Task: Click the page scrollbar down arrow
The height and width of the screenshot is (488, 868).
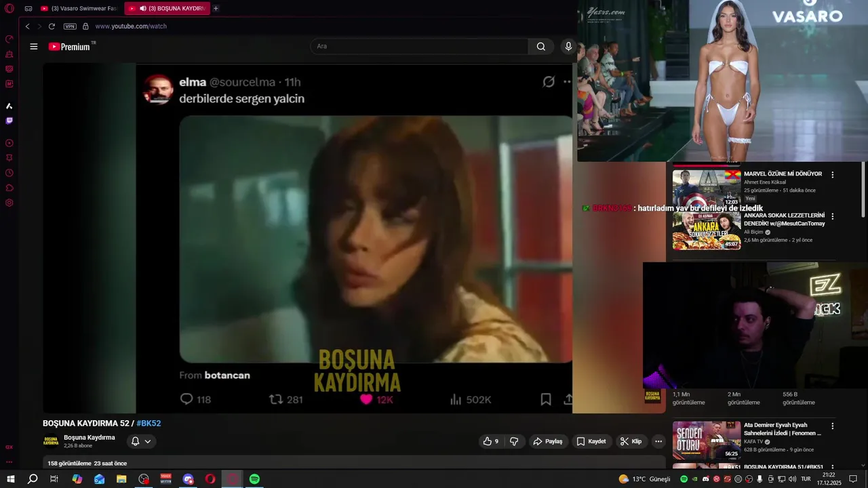Action: click(x=863, y=466)
